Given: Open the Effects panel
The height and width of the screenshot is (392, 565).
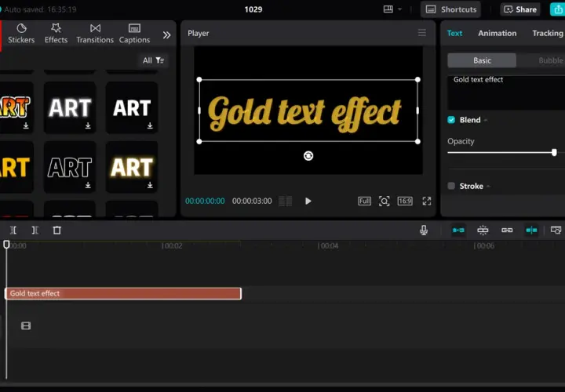Looking at the screenshot, I should click(x=56, y=34).
